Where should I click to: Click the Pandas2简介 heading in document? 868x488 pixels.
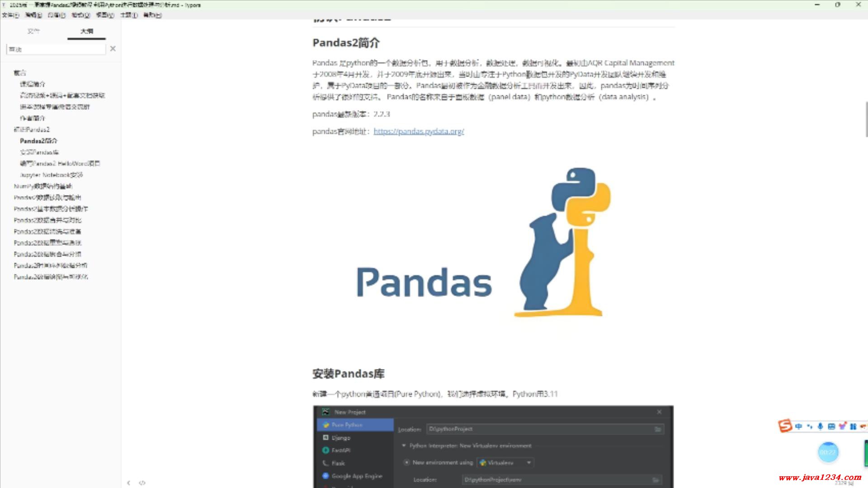[x=346, y=43]
